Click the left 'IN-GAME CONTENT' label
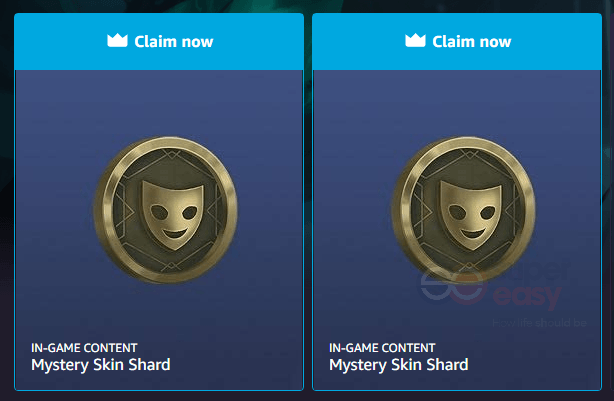 click(x=84, y=348)
